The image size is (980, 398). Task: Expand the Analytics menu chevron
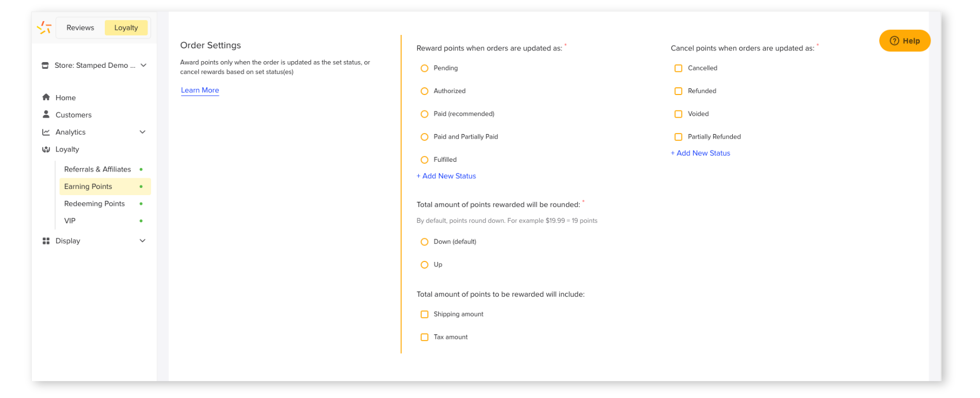tap(143, 132)
